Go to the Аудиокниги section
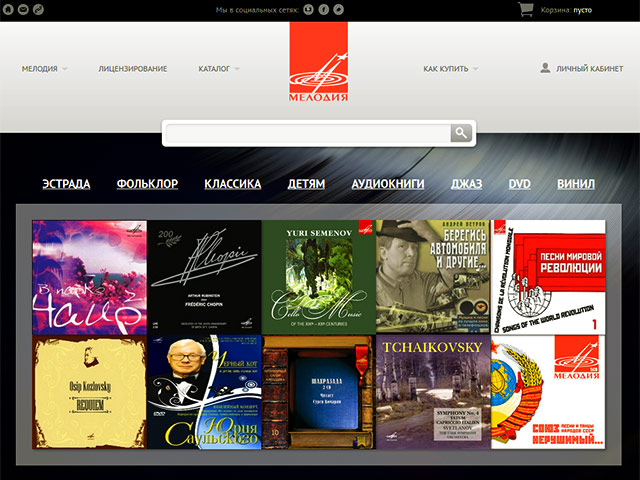The height and width of the screenshot is (480, 640). click(x=388, y=184)
